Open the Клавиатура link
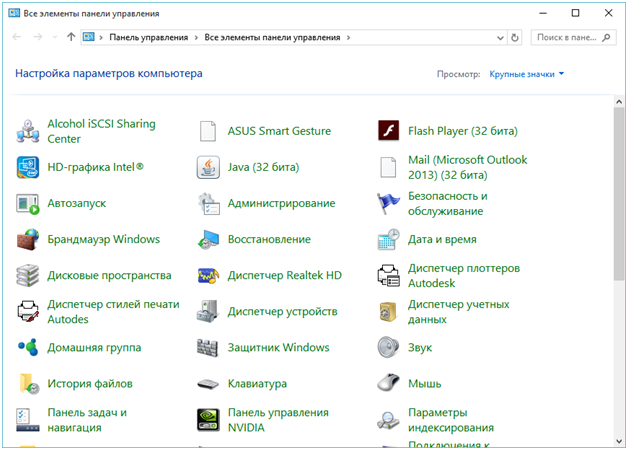Image resolution: width=628 pixels, height=450 pixels. click(257, 384)
